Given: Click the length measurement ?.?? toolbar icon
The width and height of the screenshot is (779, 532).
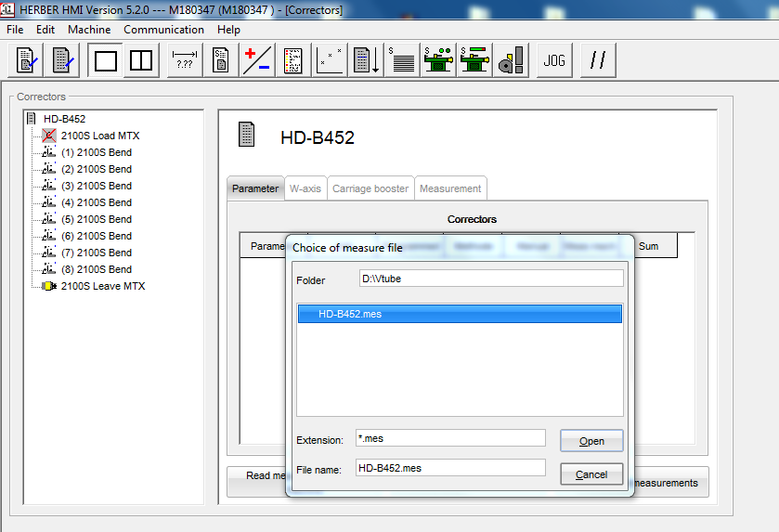Looking at the screenshot, I should pyautogui.click(x=185, y=60).
